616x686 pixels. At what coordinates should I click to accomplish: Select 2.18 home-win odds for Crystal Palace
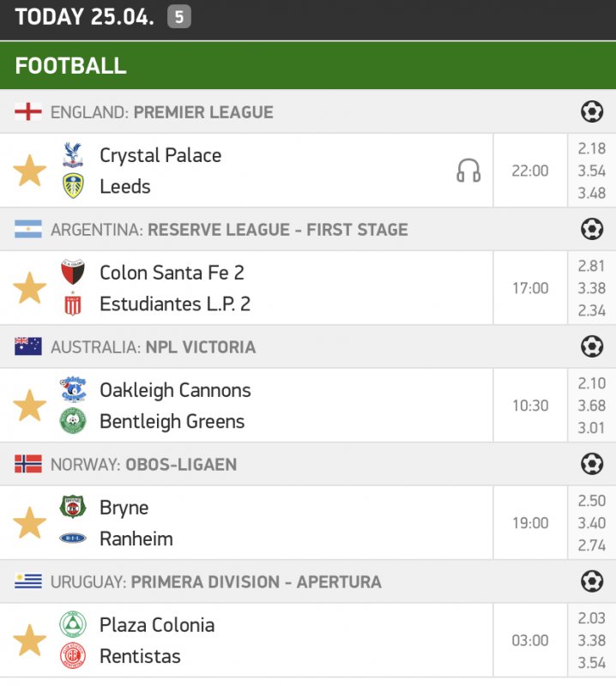click(591, 148)
